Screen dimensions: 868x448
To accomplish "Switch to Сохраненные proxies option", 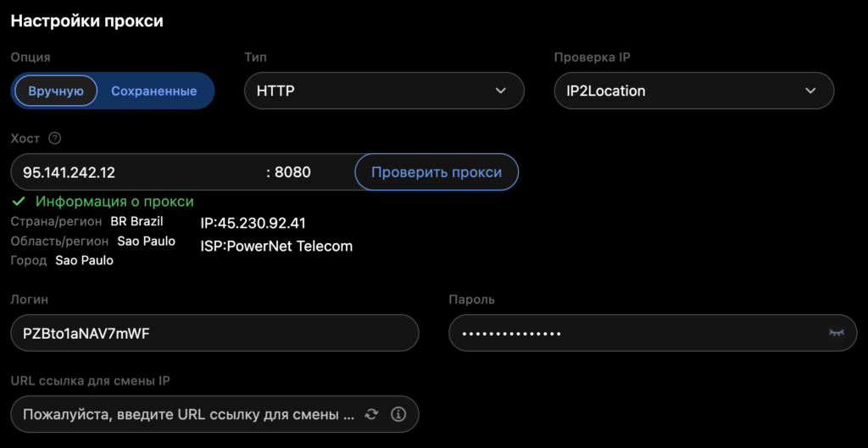I will [153, 91].
